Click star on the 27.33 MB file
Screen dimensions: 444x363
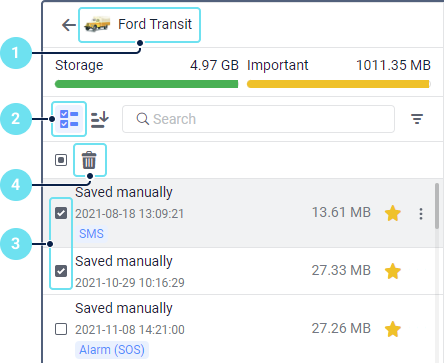pyautogui.click(x=393, y=271)
